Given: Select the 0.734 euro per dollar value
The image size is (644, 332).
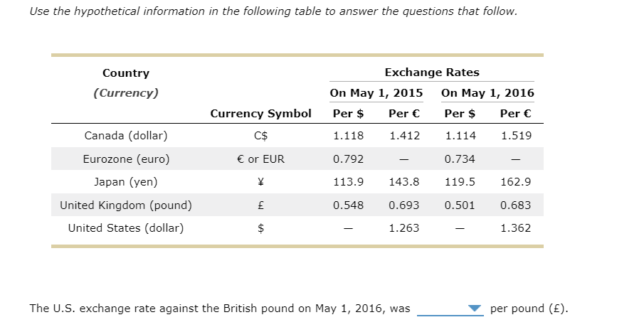Looking at the screenshot, I should 460,159.
